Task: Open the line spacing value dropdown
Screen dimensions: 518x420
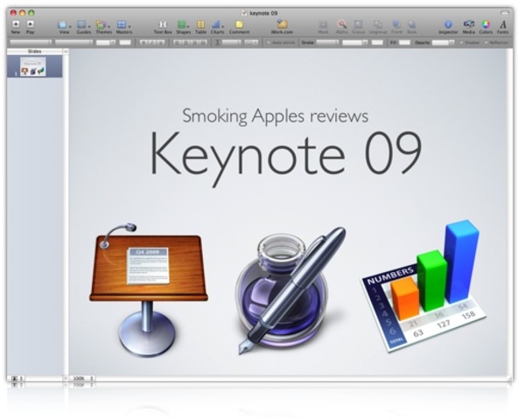Action: 232,42
